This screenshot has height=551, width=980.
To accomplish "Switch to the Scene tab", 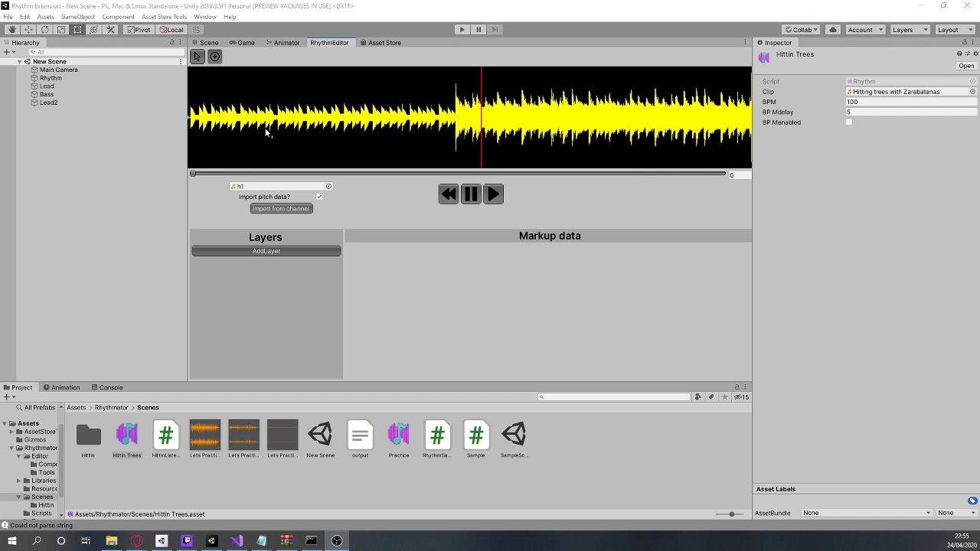I will 205,43.
